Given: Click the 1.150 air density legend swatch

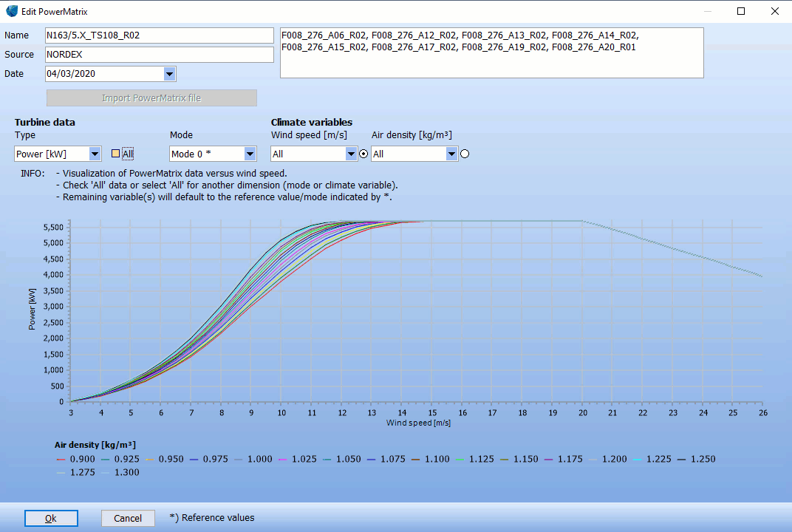Looking at the screenshot, I should (505, 460).
